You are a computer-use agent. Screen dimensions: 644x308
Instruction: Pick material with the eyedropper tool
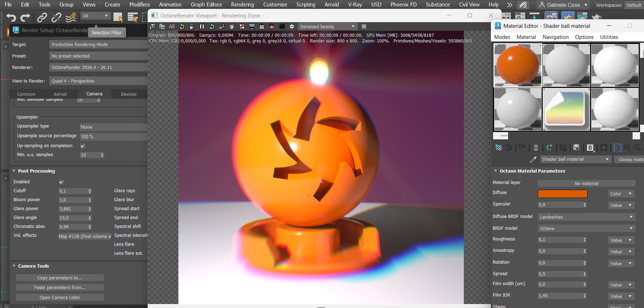point(533,159)
